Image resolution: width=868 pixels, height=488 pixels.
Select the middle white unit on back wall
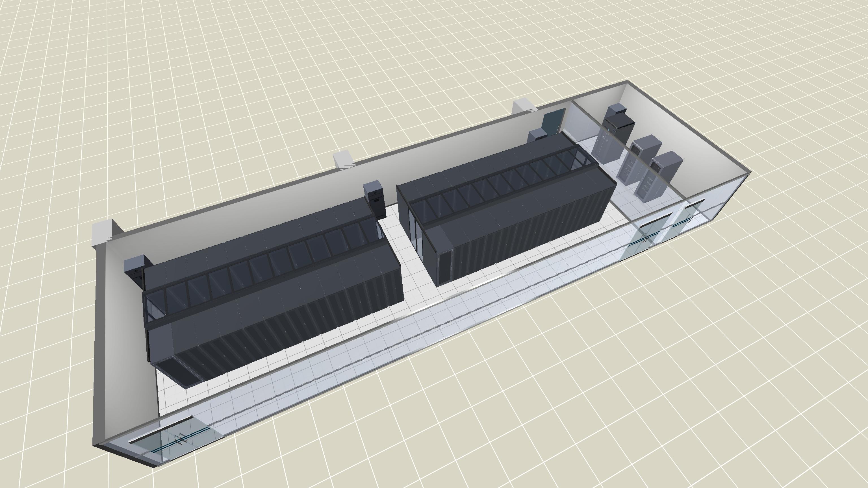[344, 159]
